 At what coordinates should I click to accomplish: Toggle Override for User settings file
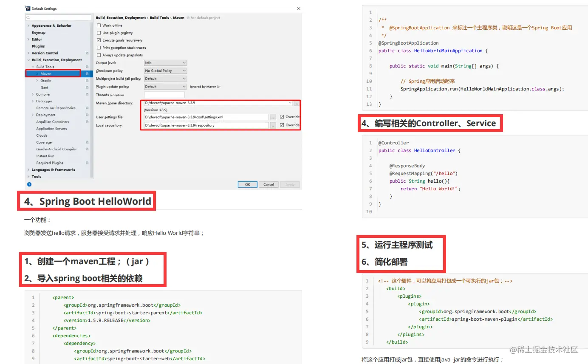click(282, 117)
